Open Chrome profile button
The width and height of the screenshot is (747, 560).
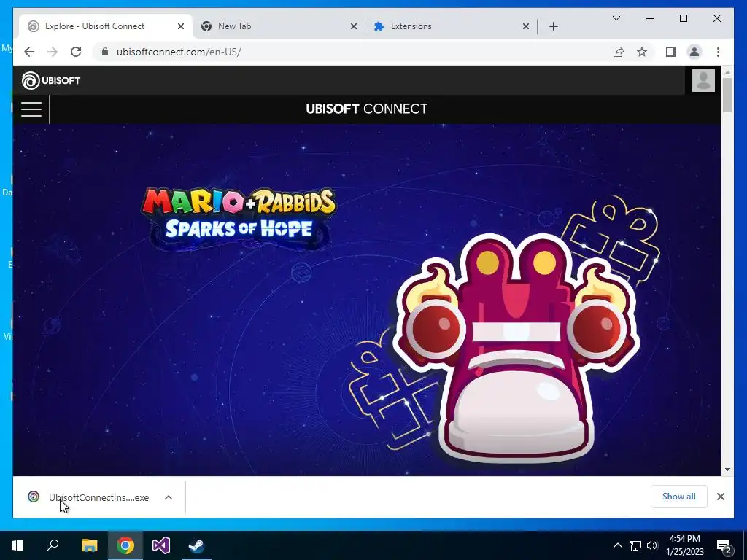[x=694, y=52]
